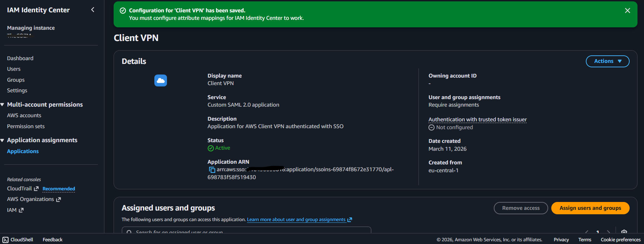This screenshot has height=244, width=644.
Task: Open Users page in sidebar
Action: [x=14, y=69]
